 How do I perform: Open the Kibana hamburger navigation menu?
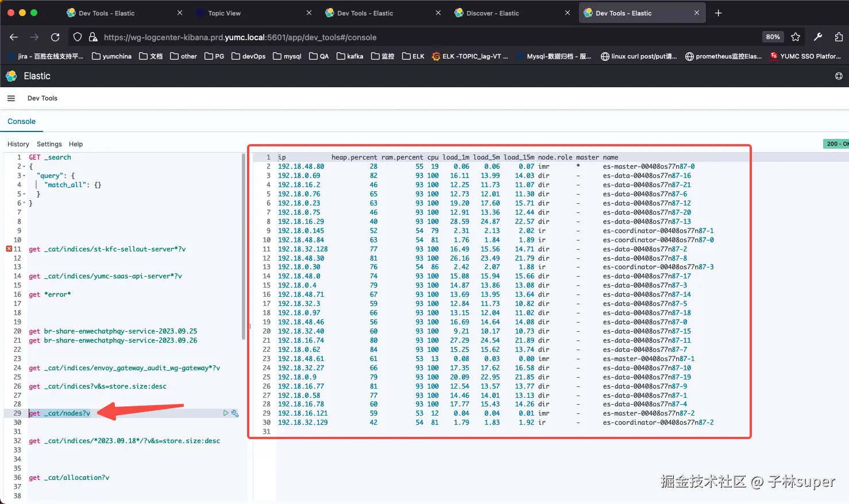pyautogui.click(x=11, y=98)
